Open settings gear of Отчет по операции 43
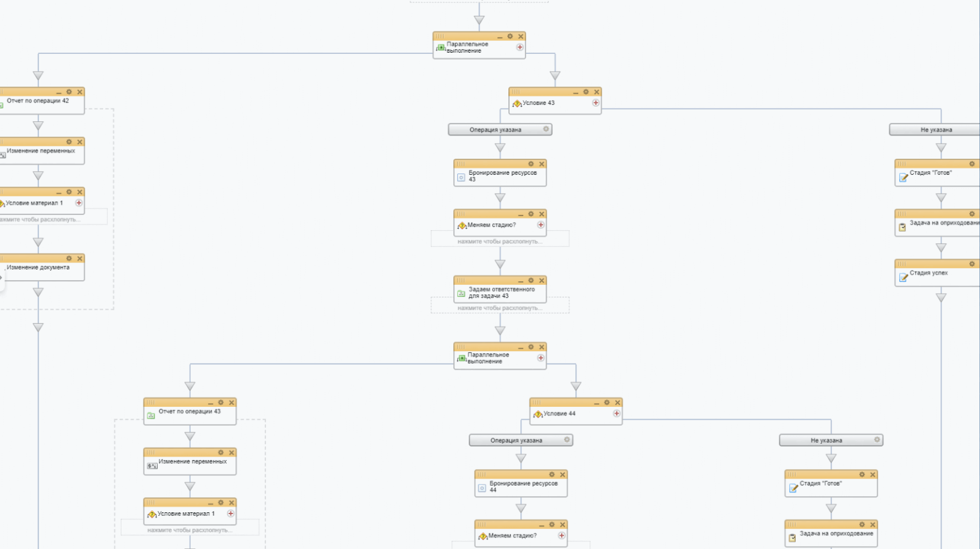This screenshot has height=549, width=980. [221, 403]
